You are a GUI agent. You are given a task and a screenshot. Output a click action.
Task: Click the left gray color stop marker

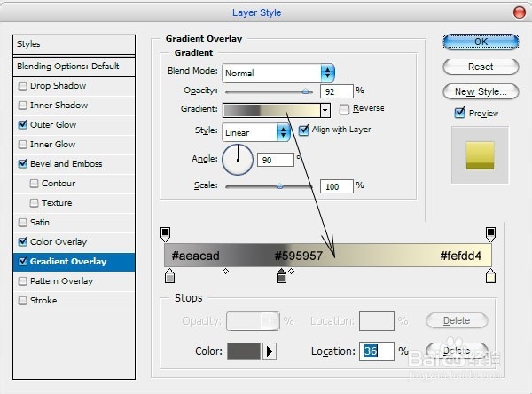(170, 278)
